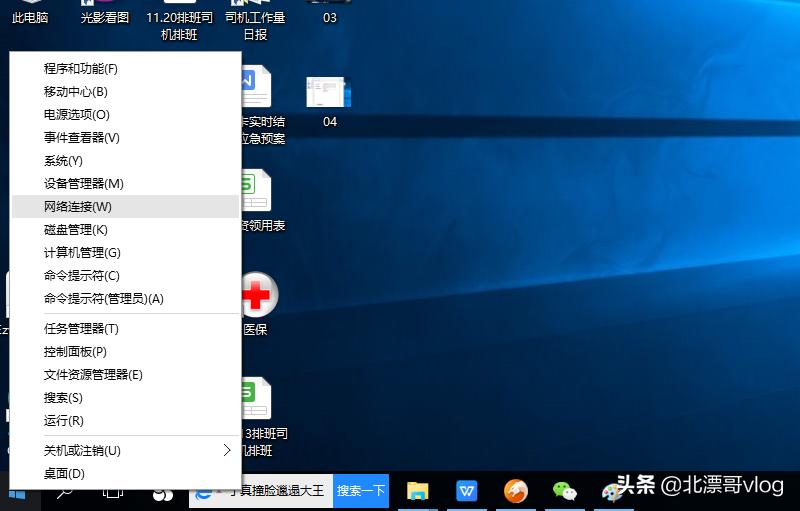Click the Windows Start button
The width and height of the screenshot is (800, 511).
pyautogui.click(x=17, y=494)
